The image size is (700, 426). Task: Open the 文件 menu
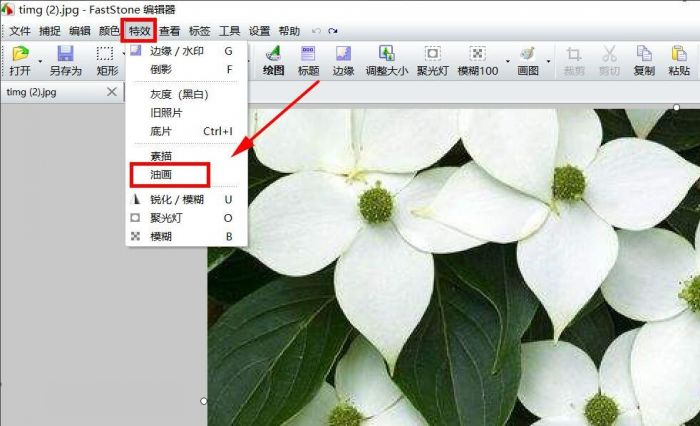[20, 31]
